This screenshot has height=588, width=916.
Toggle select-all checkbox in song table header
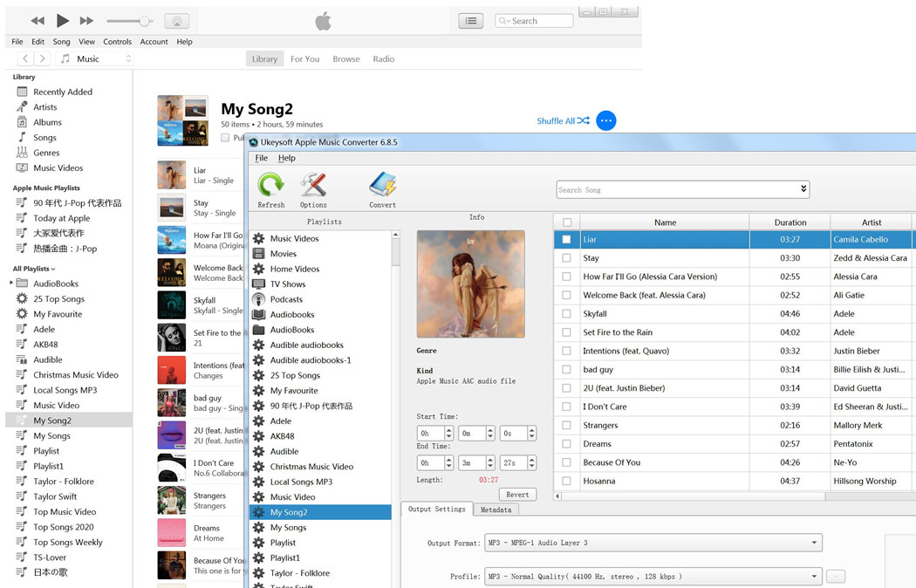pos(567,222)
